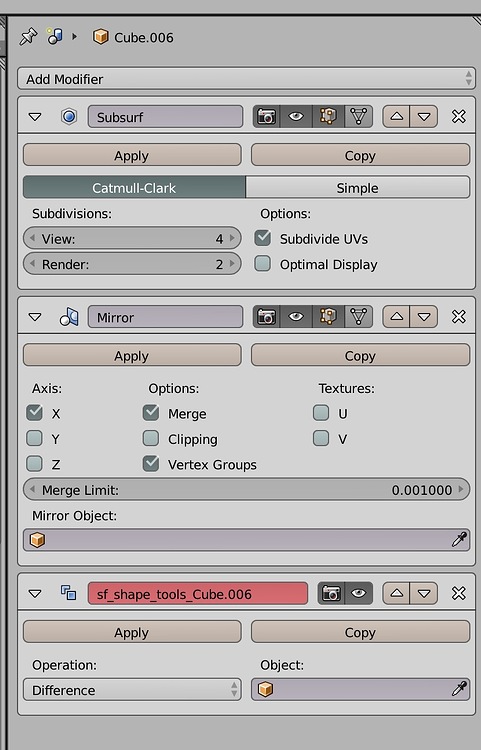The height and width of the screenshot is (750, 481).
Task: Toggle sf_shape_tools render camera icon
Action: 331,594
